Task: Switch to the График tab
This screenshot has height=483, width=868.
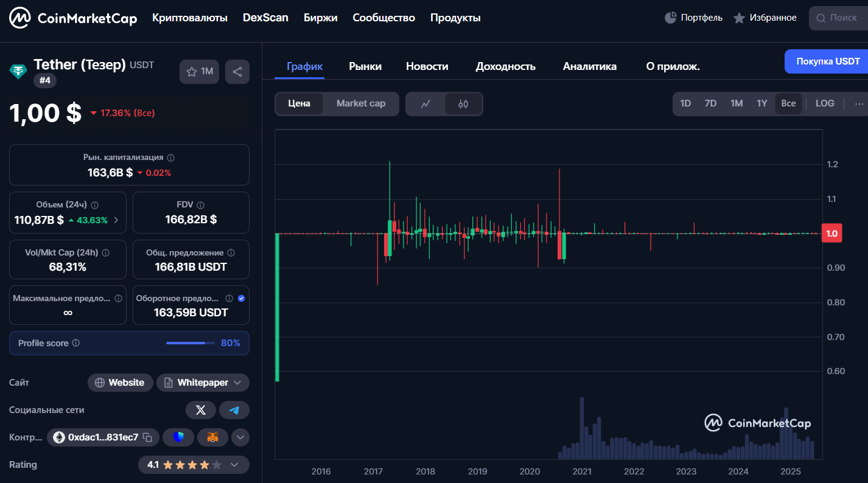Action: [304, 66]
